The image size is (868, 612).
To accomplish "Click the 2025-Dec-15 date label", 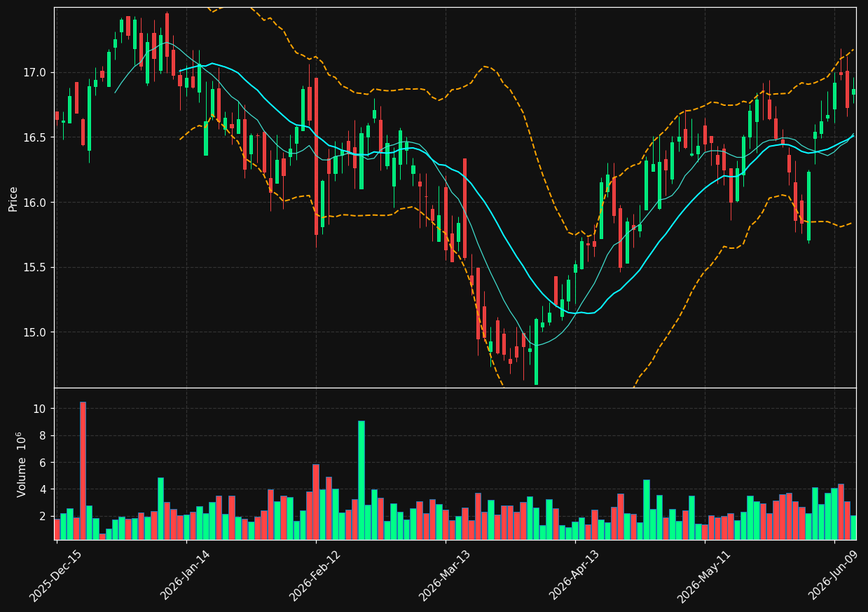I will [55, 576].
